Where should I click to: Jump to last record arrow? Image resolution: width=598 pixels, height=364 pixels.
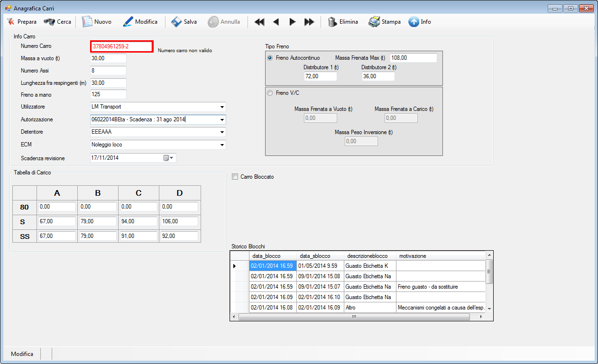pyautogui.click(x=309, y=22)
